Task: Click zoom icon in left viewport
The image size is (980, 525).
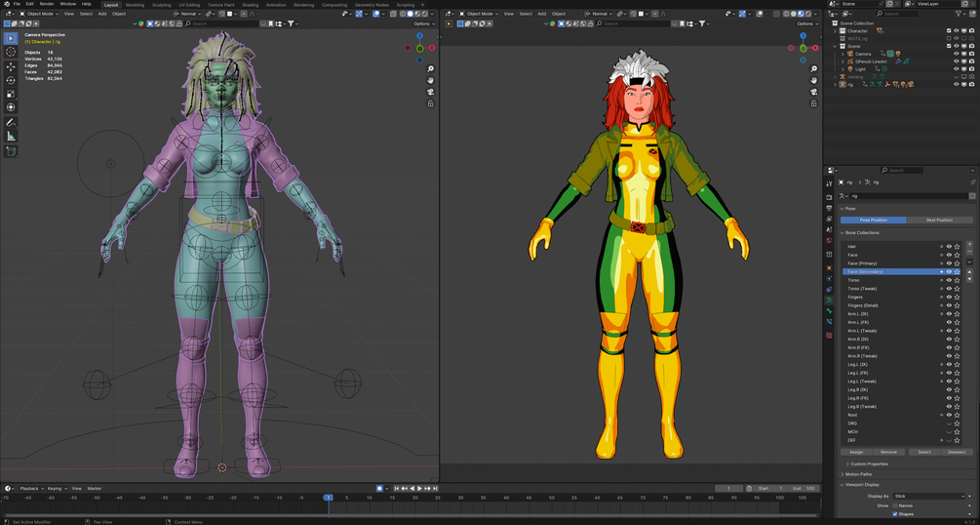Action: click(431, 69)
